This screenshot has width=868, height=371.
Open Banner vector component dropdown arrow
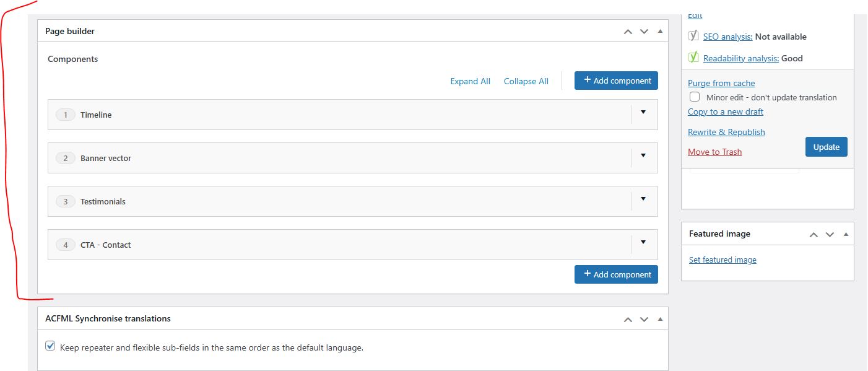643,155
